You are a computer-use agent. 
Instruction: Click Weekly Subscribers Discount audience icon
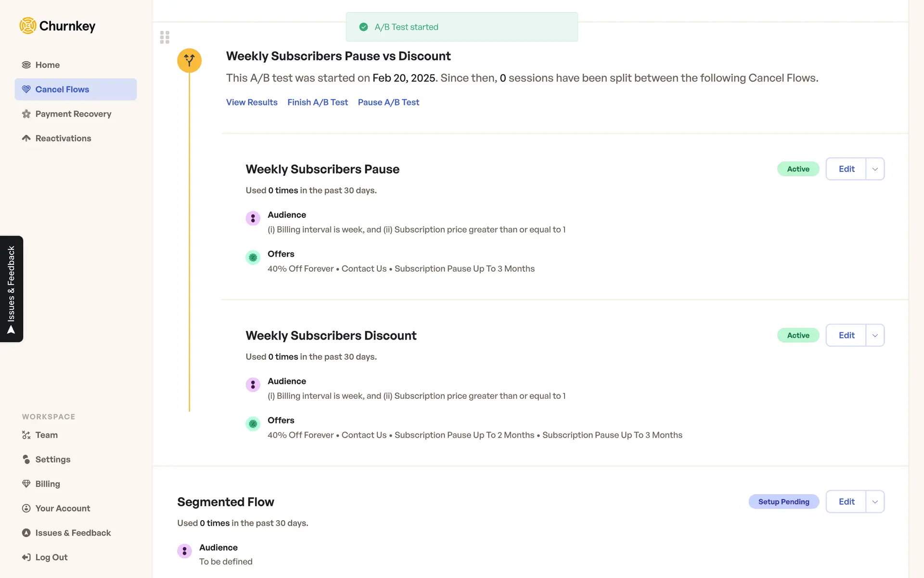tap(253, 384)
